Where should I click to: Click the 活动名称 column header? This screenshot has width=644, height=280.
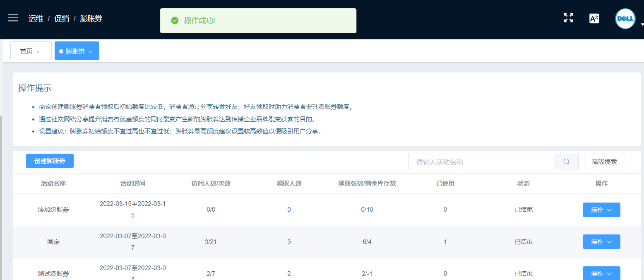tap(53, 183)
